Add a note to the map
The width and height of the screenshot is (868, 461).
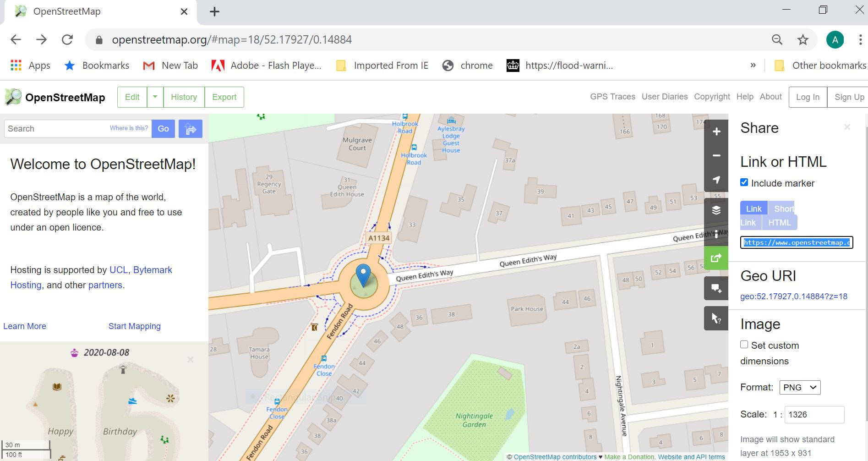click(716, 289)
